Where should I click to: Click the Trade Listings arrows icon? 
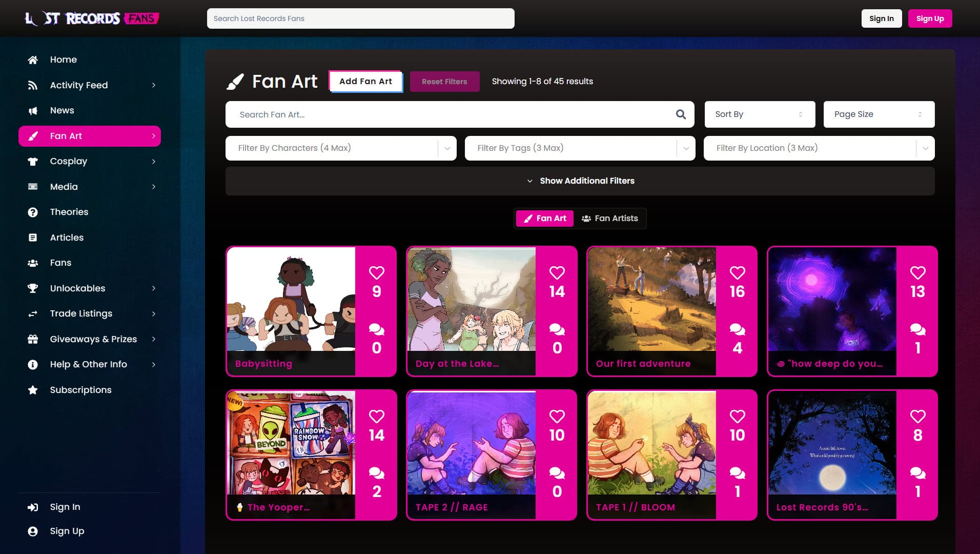click(x=33, y=314)
